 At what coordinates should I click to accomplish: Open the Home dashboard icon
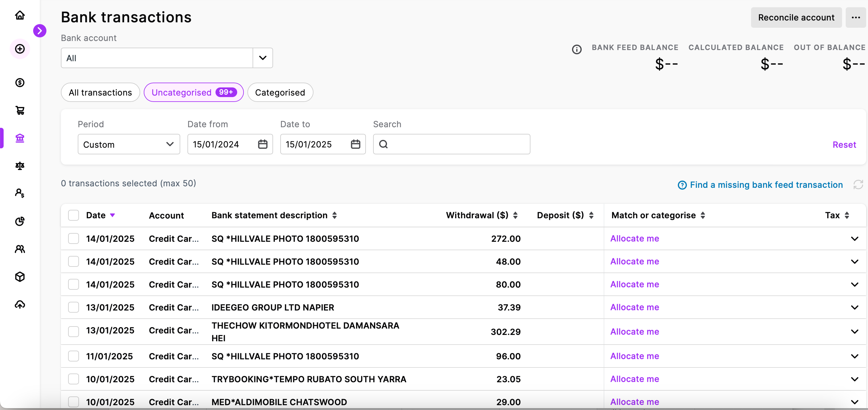[x=20, y=15]
